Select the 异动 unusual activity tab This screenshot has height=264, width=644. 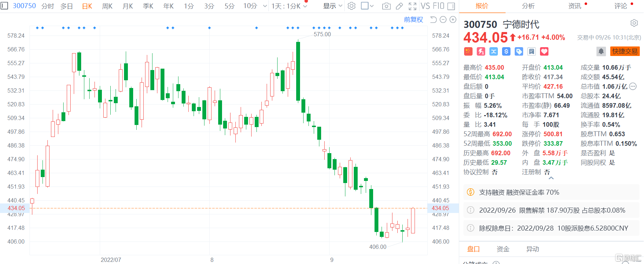(x=533, y=249)
